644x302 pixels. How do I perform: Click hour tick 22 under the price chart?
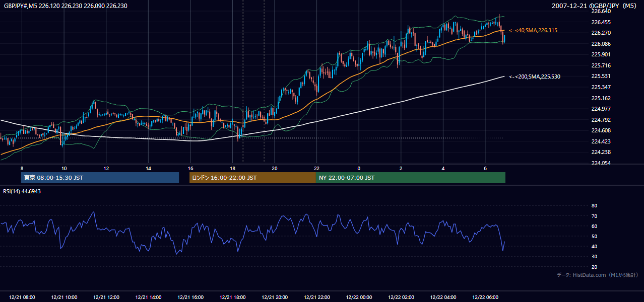coord(316,168)
